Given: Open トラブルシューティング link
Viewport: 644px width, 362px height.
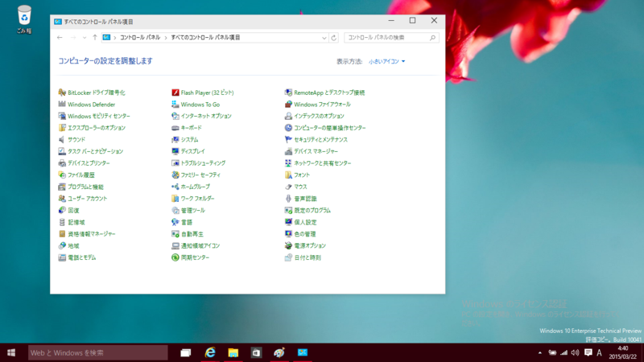Looking at the screenshot, I should (x=204, y=163).
